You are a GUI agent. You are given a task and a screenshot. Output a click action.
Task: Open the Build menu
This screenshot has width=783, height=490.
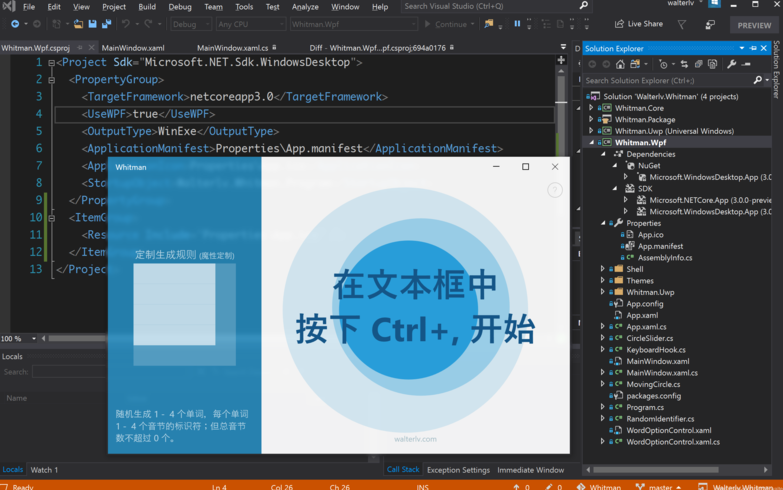click(147, 6)
